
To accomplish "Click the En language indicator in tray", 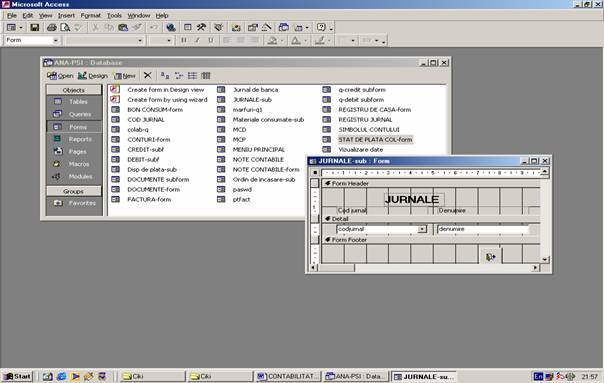I will pos(538,376).
